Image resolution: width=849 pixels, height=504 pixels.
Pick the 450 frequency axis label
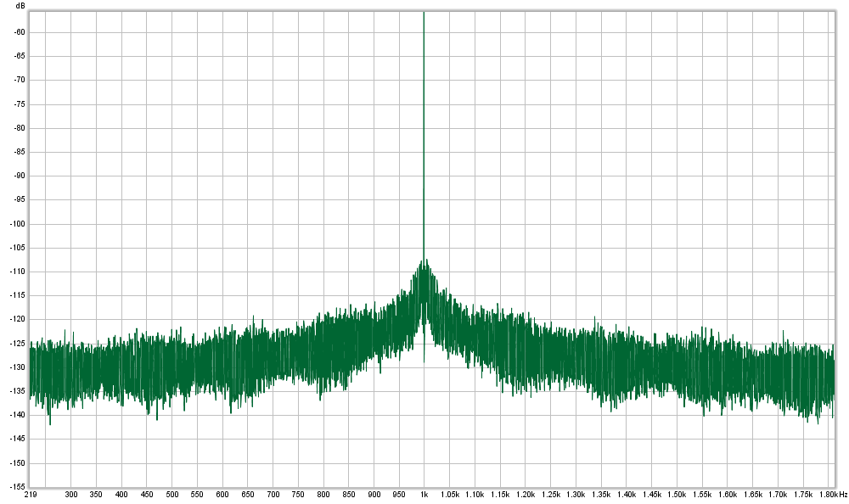(147, 495)
